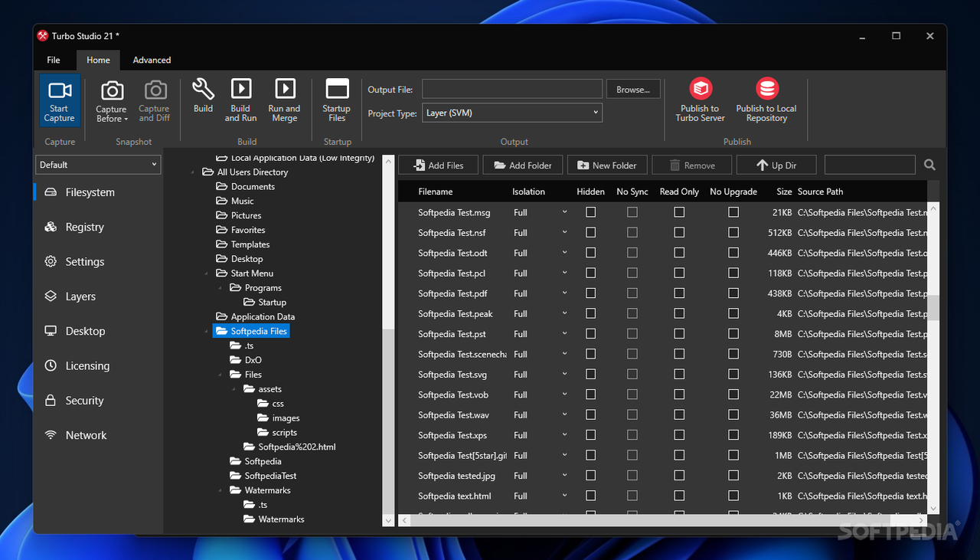Switch to the Advanced tab

point(152,60)
